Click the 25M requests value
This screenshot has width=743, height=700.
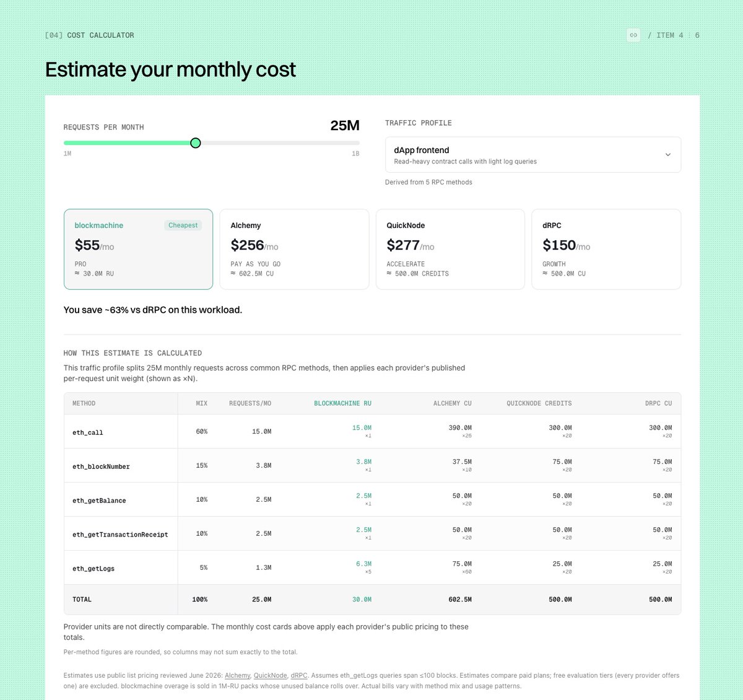pyautogui.click(x=345, y=126)
